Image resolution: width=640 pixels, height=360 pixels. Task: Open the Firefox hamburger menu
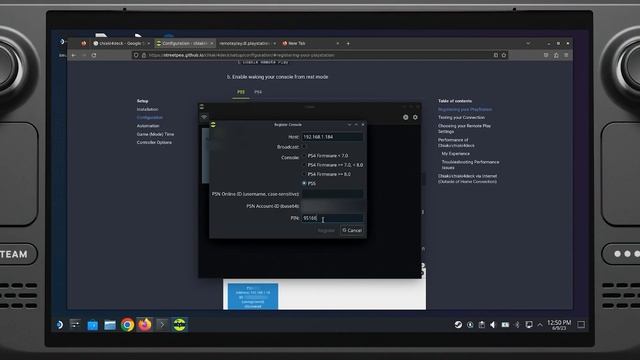coord(566,55)
